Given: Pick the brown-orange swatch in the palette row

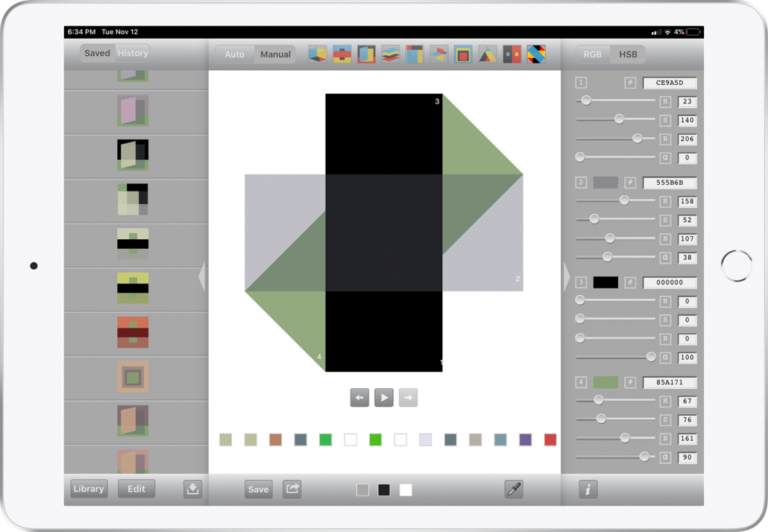Looking at the screenshot, I should click(275, 440).
